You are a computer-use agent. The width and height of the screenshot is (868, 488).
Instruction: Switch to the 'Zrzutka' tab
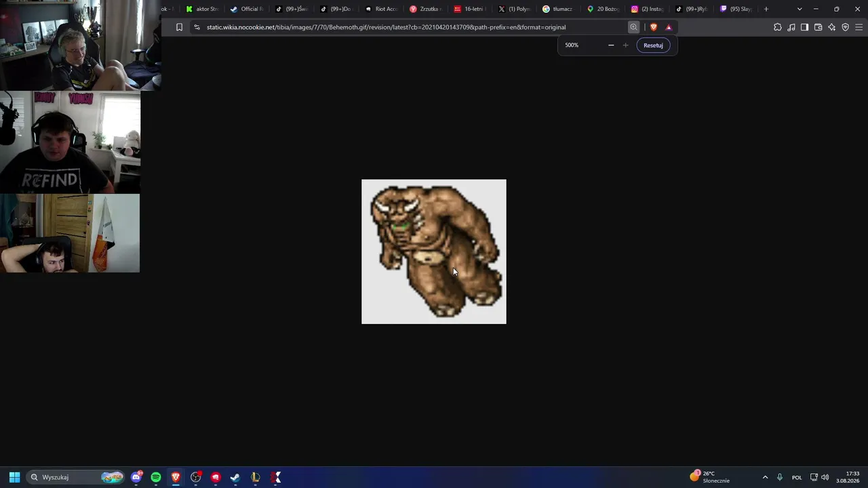pos(426,9)
